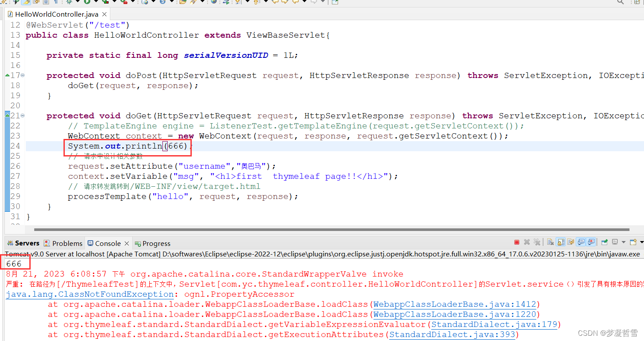Open StandardDialect.java:393 stack trace link
Screen dimensions: 644x341
(x=452, y=334)
